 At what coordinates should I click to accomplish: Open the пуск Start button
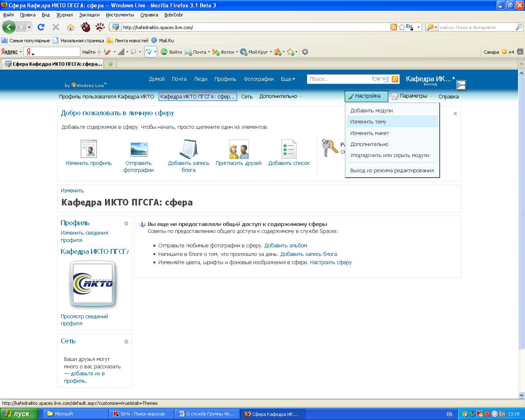(x=19, y=414)
